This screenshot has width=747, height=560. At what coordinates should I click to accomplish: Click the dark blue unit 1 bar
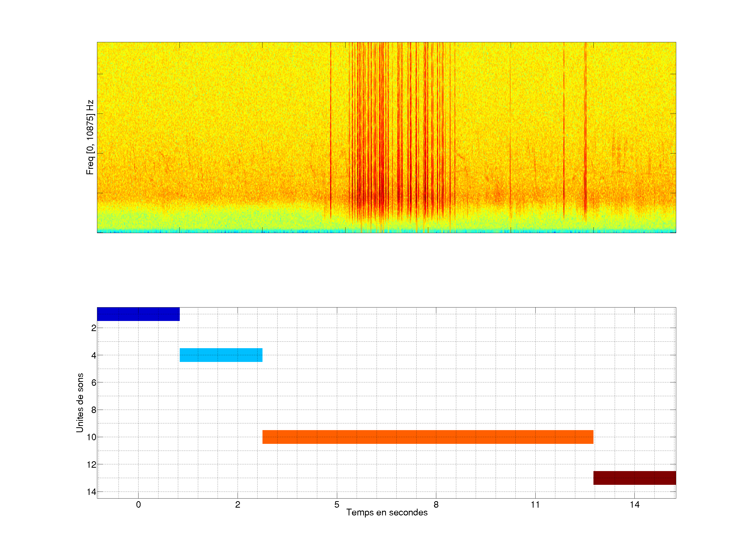[x=138, y=314]
